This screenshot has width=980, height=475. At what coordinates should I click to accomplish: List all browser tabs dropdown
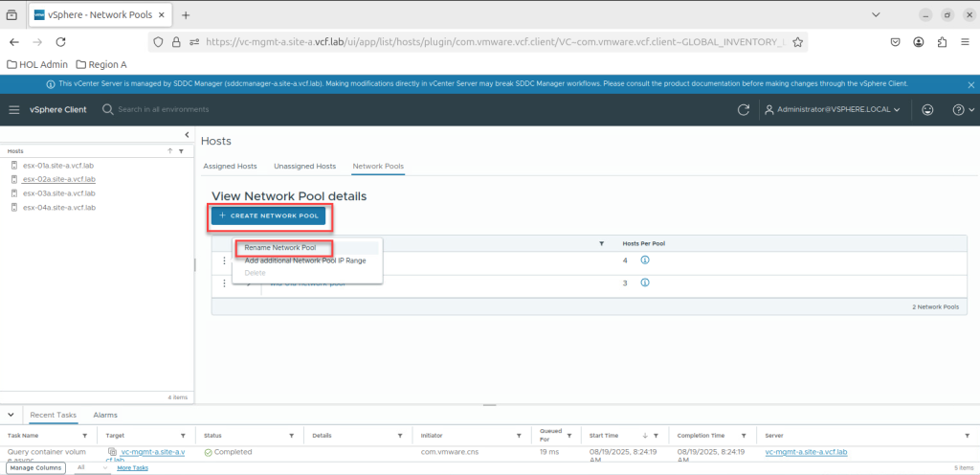pyautogui.click(x=877, y=15)
